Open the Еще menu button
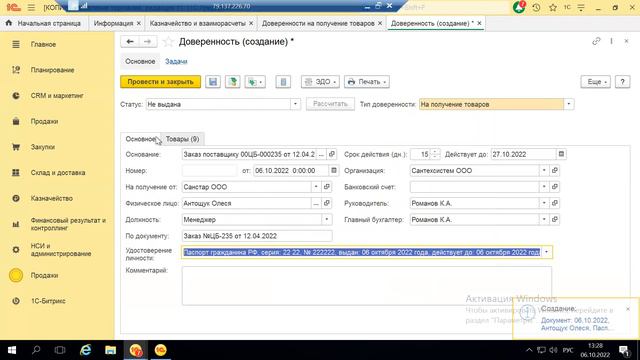This screenshot has width=640, height=360. [x=596, y=82]
